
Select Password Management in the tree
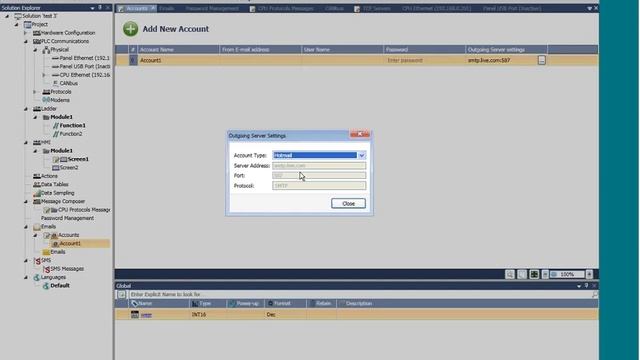tap(67, 218)
